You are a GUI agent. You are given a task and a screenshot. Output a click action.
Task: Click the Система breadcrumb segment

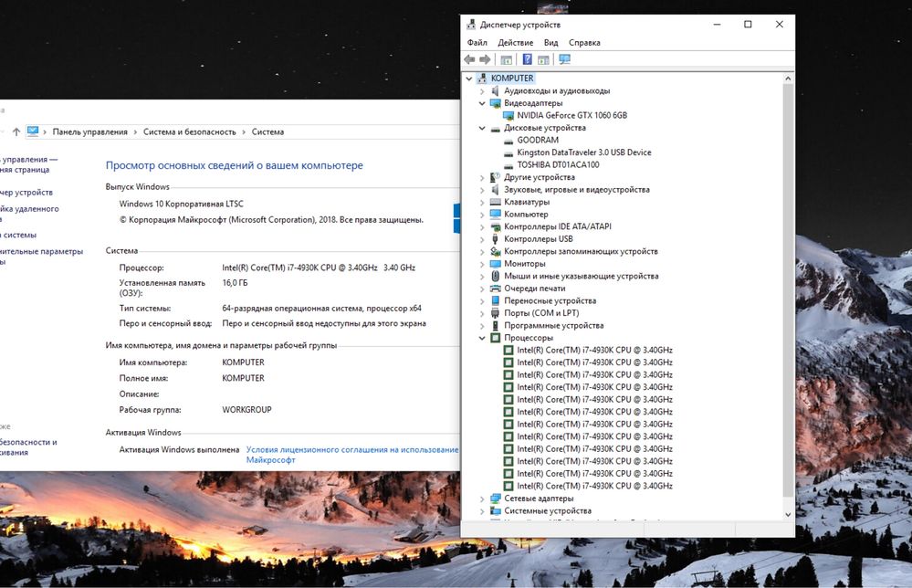click(x=268, y=132)
